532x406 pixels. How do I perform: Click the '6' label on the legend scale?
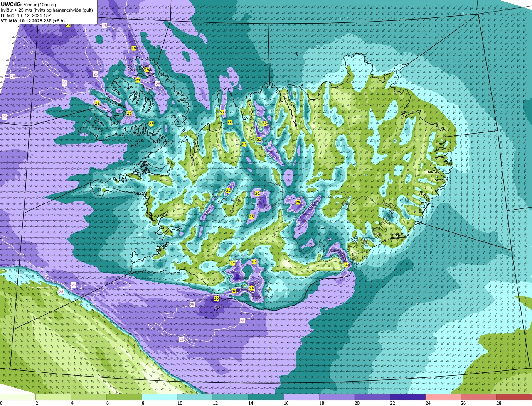click(107, 403)
